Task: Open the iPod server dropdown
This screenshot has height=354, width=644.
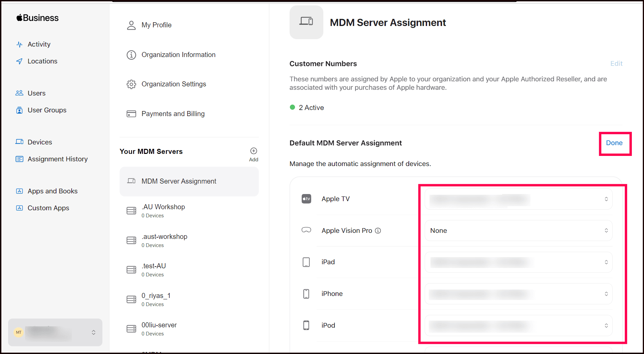Action: [518, 326]
